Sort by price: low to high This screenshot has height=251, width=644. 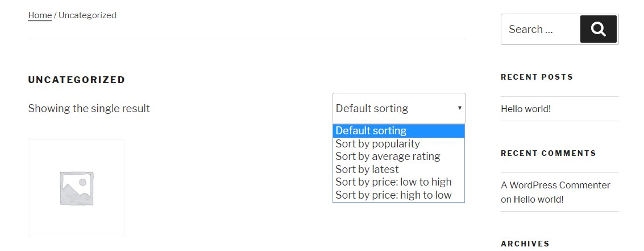tap(393, 182)
